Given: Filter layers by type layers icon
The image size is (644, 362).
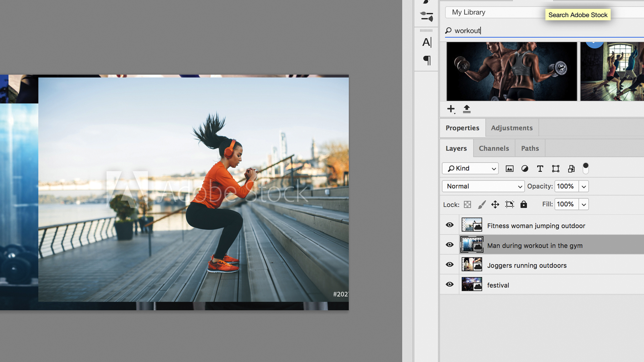Looking at the screenshot, I should pyautogui.click(x=540, y=169).
